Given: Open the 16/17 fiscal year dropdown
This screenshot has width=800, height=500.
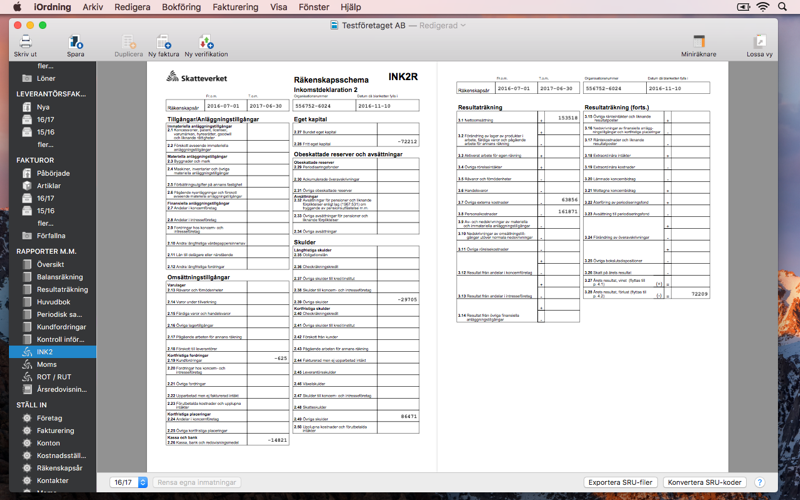Looking at the screenshot, I should pos(129,482).
